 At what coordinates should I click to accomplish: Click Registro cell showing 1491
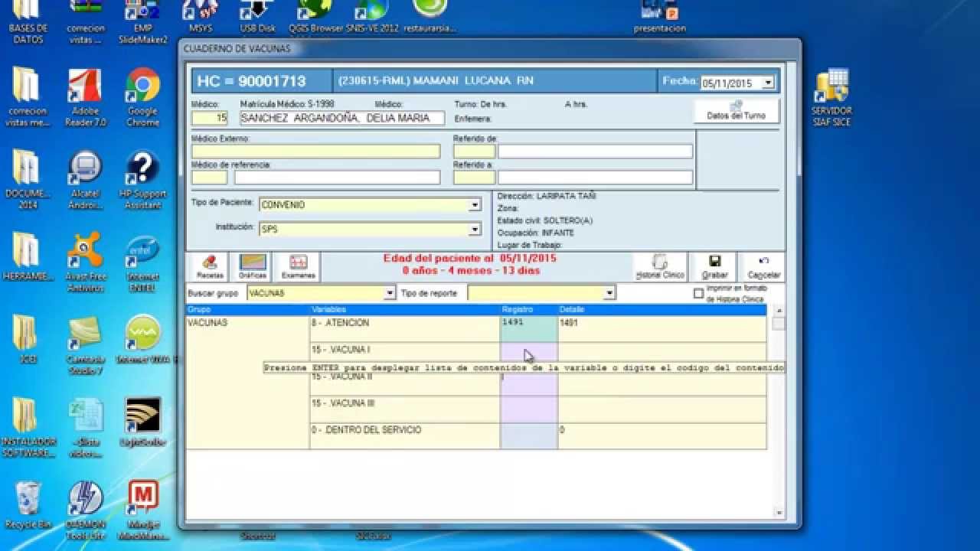529,329
